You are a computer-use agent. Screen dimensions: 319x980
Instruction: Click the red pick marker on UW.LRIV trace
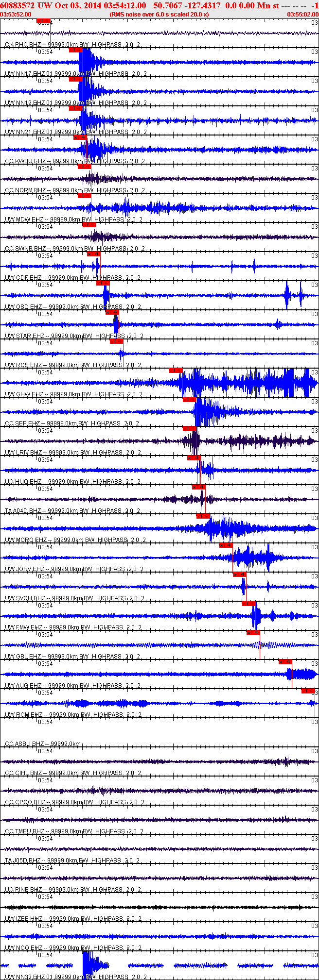pyautogui.click(x=190, y=429)
